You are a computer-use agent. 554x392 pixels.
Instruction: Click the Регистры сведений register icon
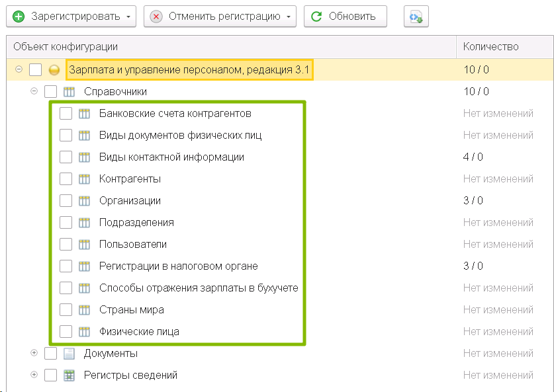click(69, 375)
